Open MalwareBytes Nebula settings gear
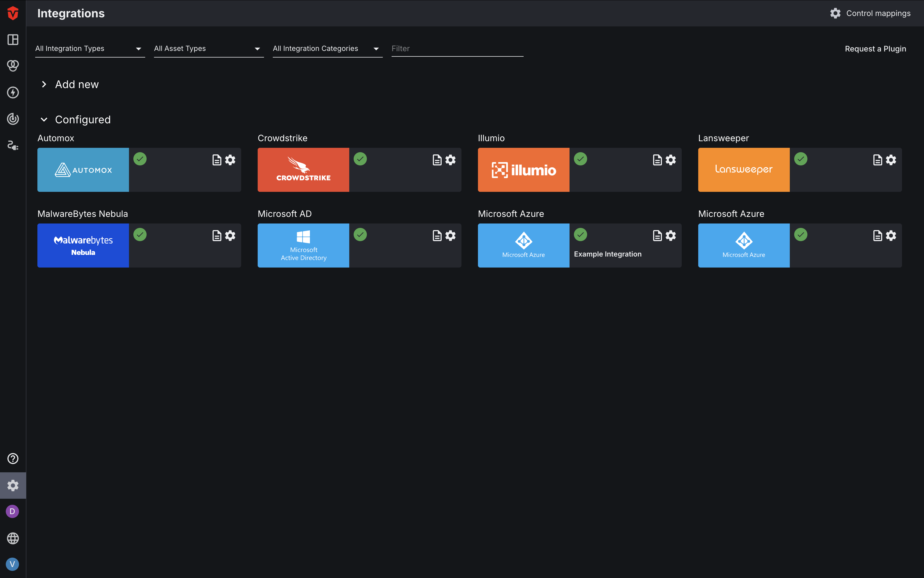Screen dimensions: 924x578 230,236
